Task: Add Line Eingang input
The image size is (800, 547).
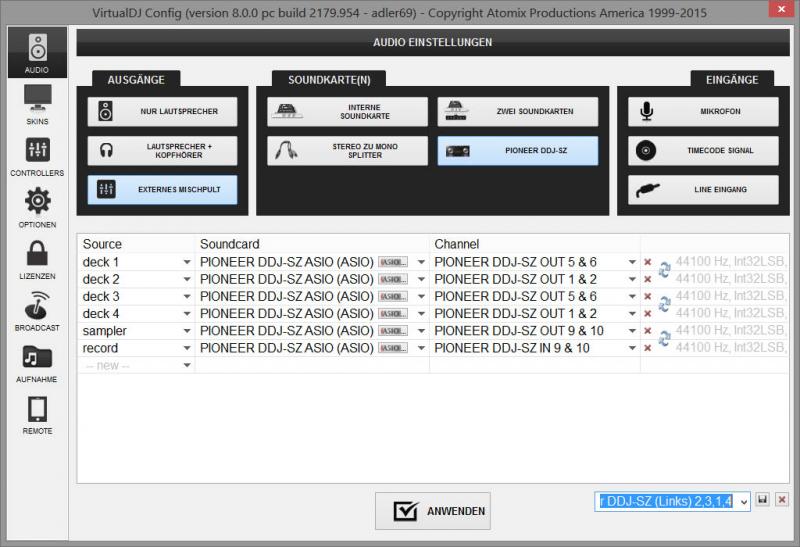Action: tap(703, 189)
